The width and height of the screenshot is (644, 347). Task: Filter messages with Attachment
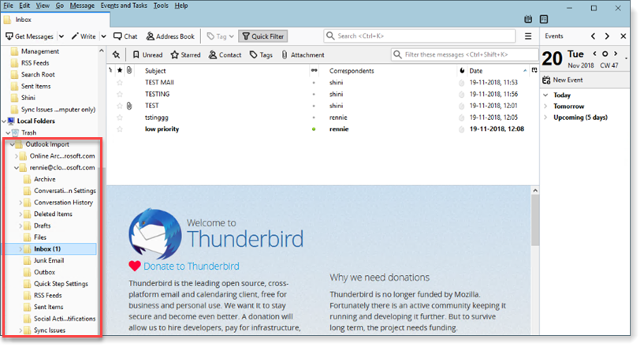click(303, 54)
